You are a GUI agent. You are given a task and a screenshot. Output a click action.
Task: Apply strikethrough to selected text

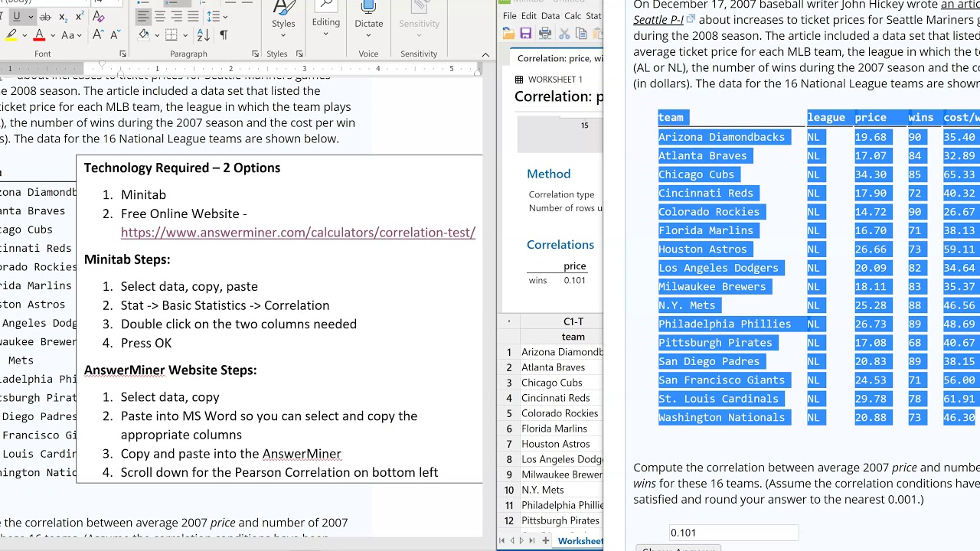click(x=45, y=16)
